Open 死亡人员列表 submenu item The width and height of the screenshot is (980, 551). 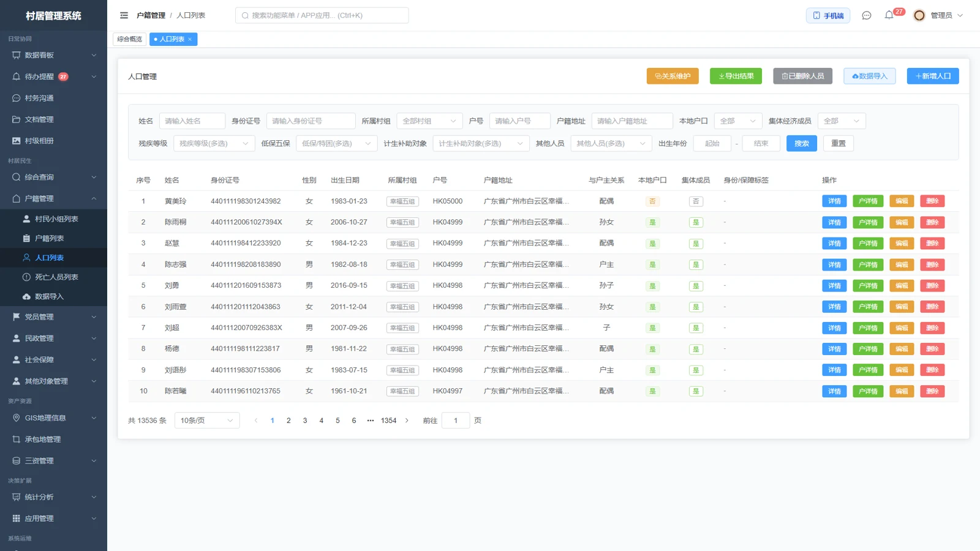[x=53, y=277]
